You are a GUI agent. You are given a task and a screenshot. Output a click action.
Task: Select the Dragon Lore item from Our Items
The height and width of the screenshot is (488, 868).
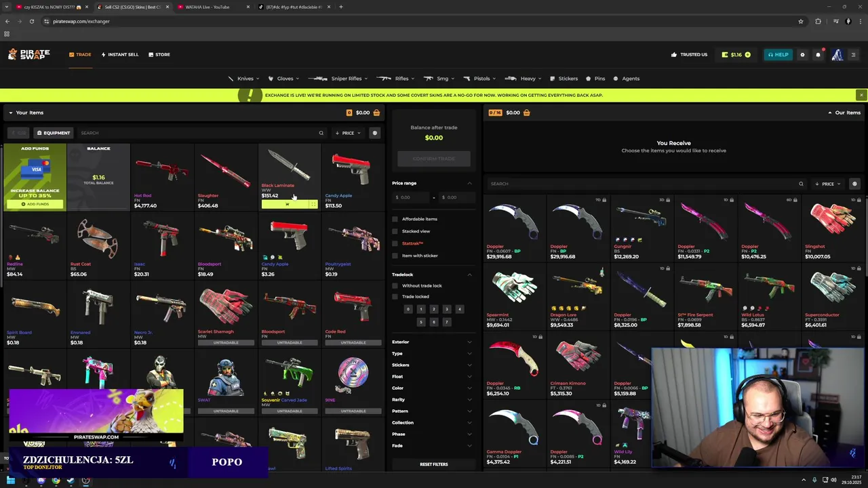pos(578,297)
